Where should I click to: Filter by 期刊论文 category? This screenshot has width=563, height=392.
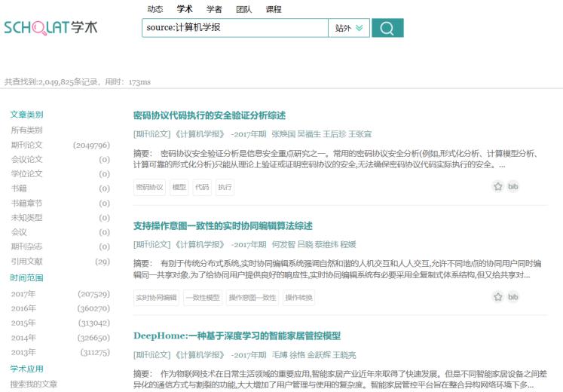[x=27, y=145]
